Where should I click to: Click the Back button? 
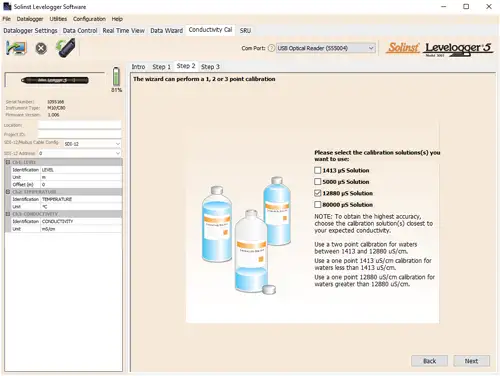(429, 361)
